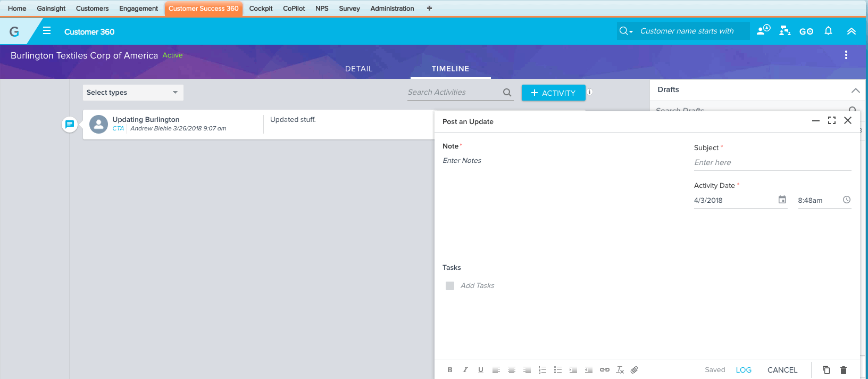Apply underline formatting in note toolbar
The height and width of the screenshot is (379, 868).
coord(481,370)
